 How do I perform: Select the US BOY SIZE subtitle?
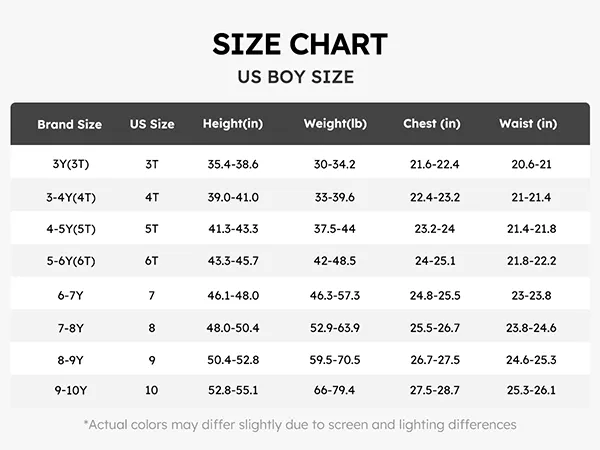(299, 77)
